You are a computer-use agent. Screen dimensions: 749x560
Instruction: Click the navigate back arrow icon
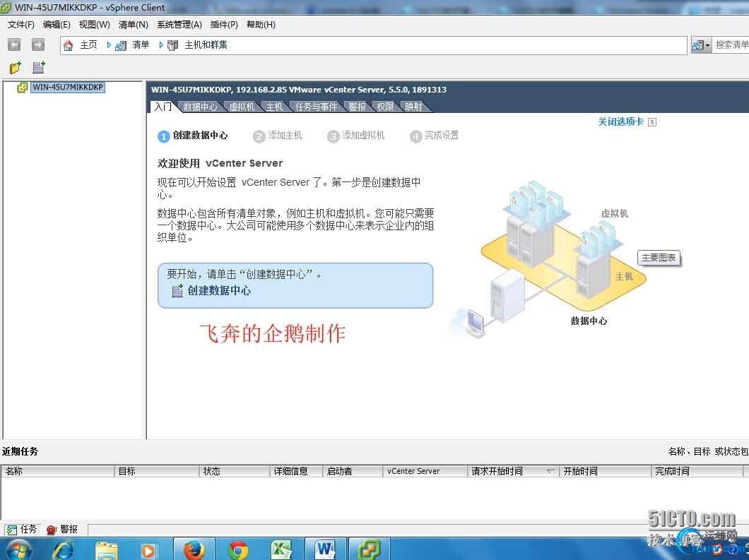point(14,44)
